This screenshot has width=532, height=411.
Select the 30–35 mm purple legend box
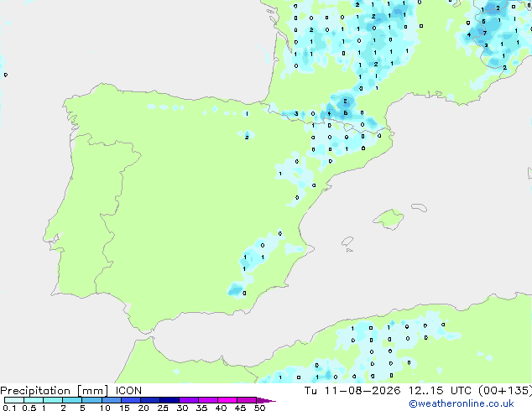coord(189,400)
